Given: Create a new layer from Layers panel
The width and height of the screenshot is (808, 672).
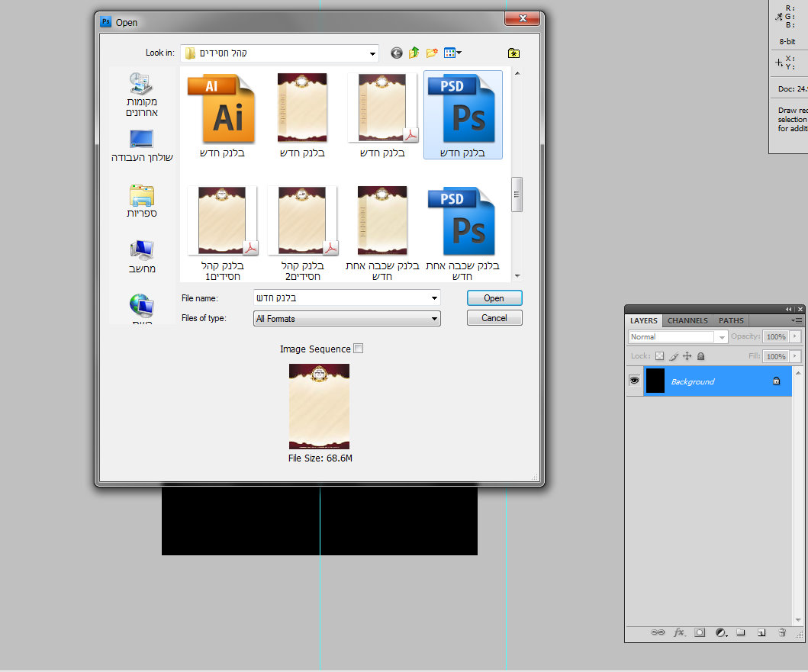Looking at the screenshot, I should point(761,632).
